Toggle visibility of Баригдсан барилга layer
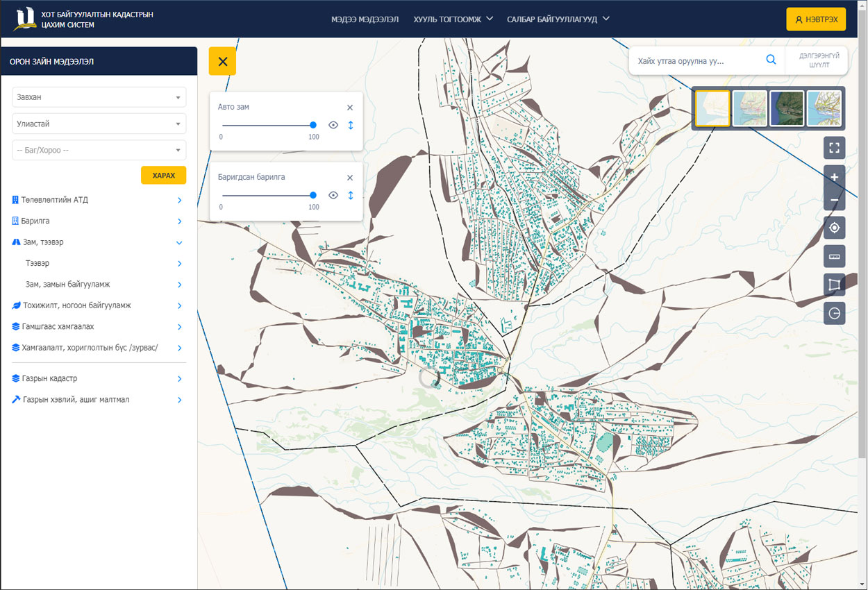The width and height of the screenshot is (868, 590). click(333, 195)
